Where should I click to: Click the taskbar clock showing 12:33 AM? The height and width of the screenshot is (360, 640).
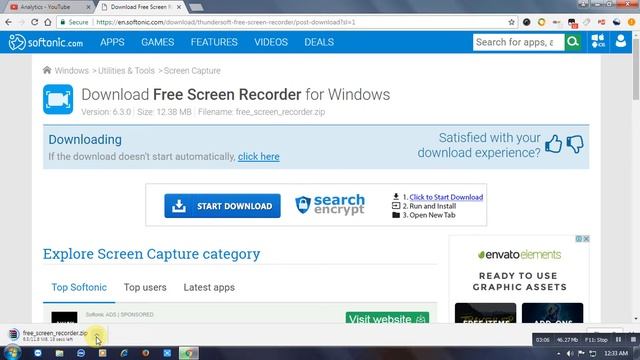(616, 353)
